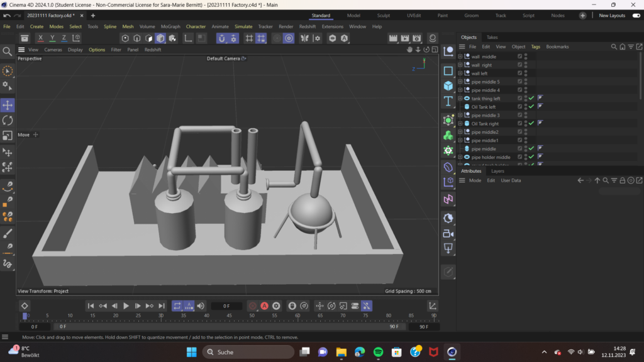This screenshot has height=362, width=644.
Task: Expand the wall right object
Action: click(x=460, y=65)
